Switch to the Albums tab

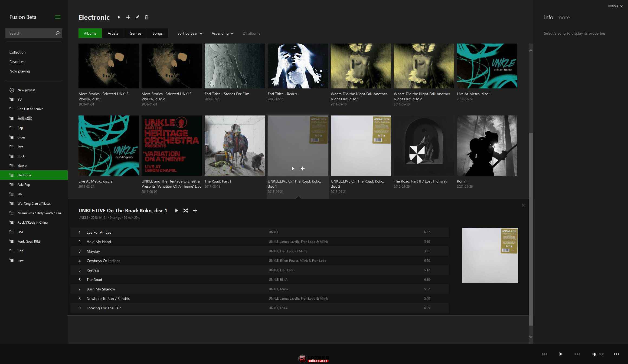(x=90, y=33)
